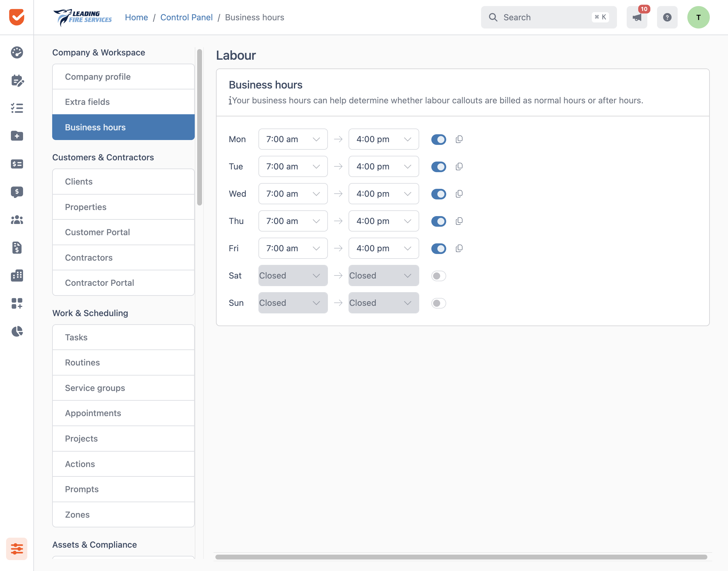Go to Home breadcrumb link
Image resolution: width=728 pixels, height=571 pixels.
click(136, 17)
